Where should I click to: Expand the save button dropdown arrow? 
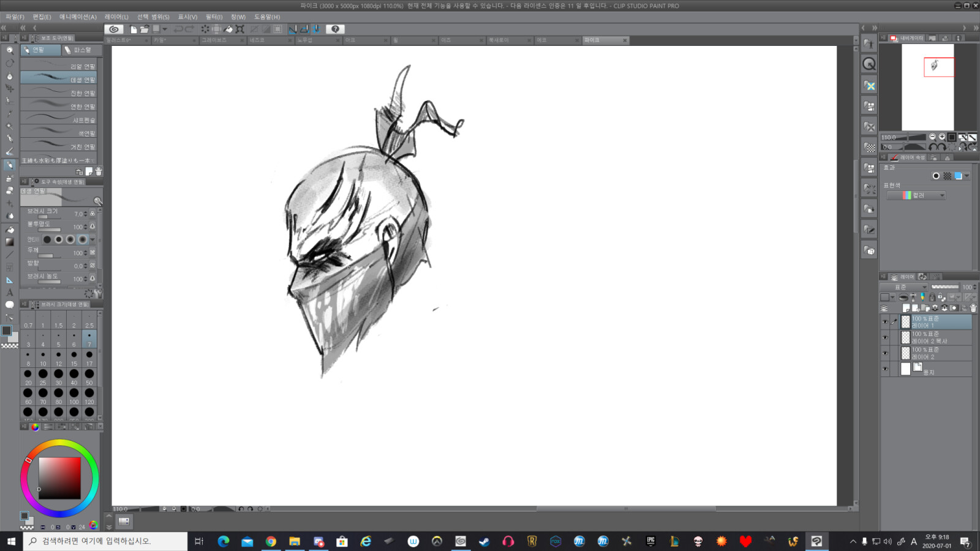click(165, 29)
